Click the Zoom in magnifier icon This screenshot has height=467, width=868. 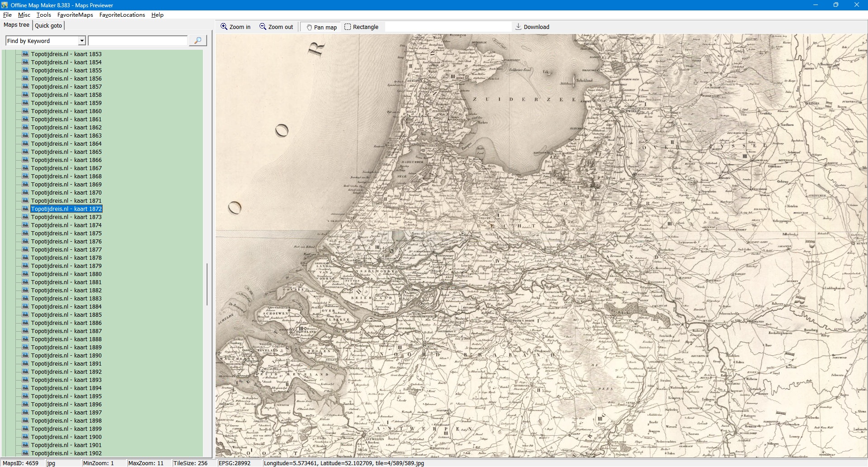224,27
